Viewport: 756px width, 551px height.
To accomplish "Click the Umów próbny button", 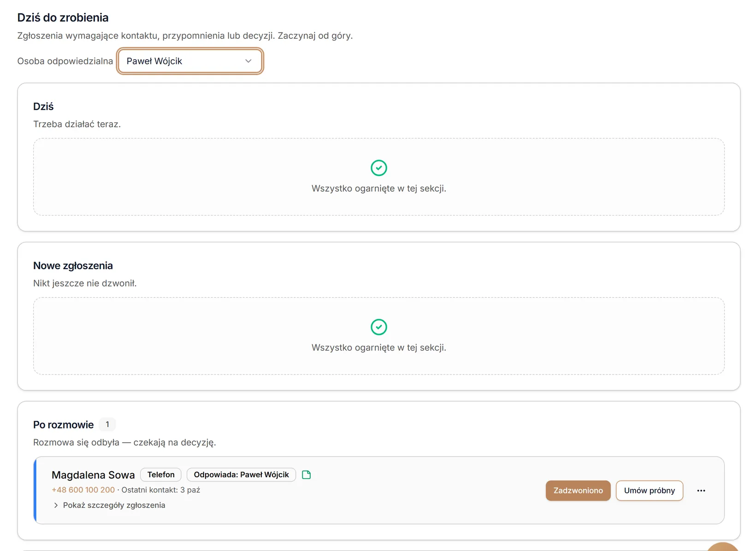I will (649, 491).
